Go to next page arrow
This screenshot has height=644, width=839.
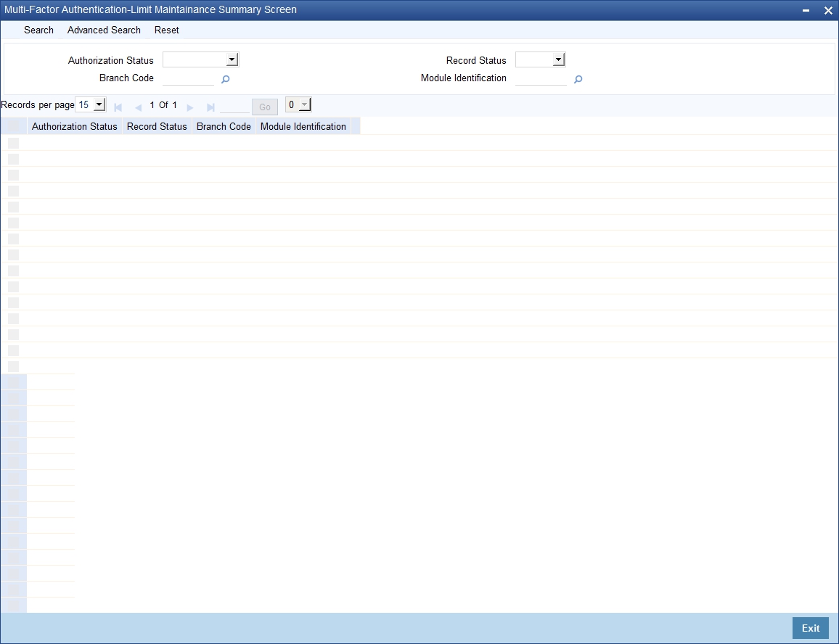pos(190,107)
